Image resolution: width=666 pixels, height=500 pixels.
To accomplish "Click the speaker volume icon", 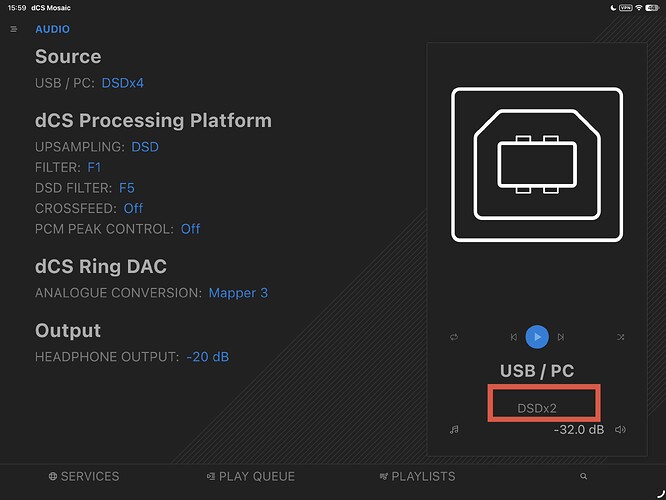I will point(620,429).
